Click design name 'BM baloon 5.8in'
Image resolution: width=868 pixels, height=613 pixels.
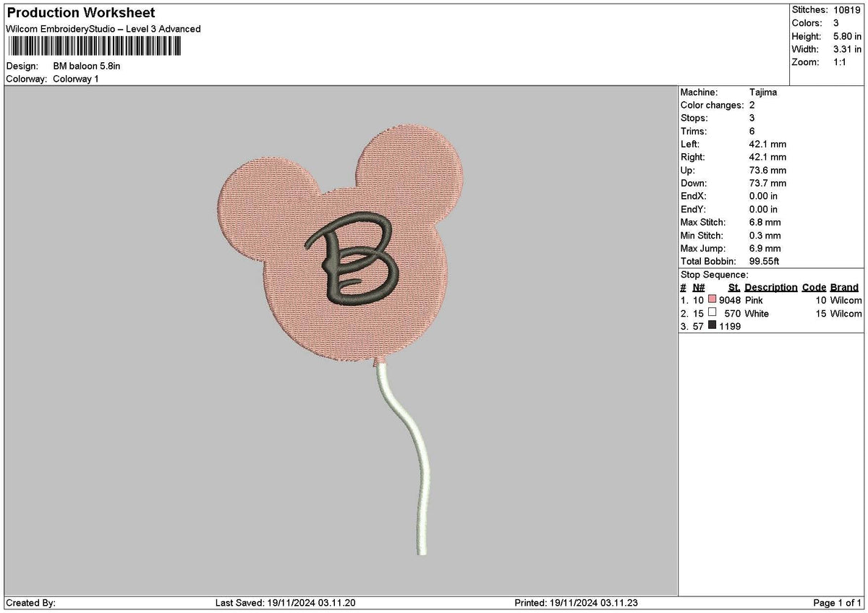[87, 66]
